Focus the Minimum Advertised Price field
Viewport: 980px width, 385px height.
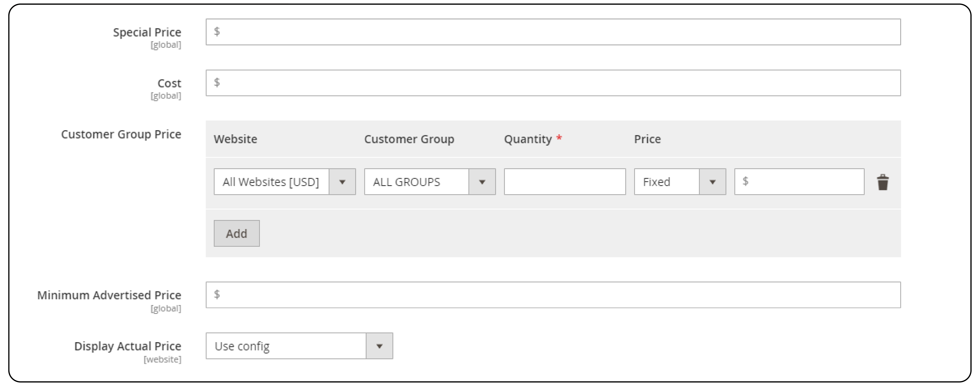553,295
